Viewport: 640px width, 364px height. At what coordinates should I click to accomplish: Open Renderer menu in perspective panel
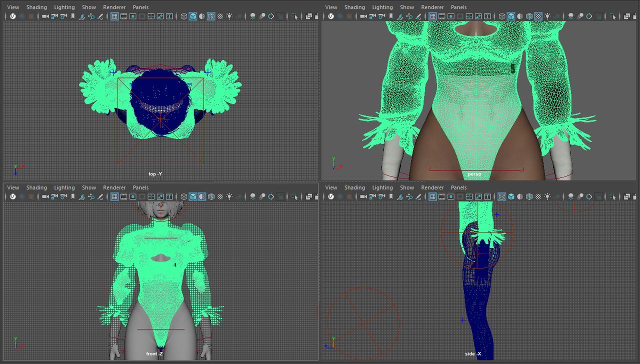(432, 7)
